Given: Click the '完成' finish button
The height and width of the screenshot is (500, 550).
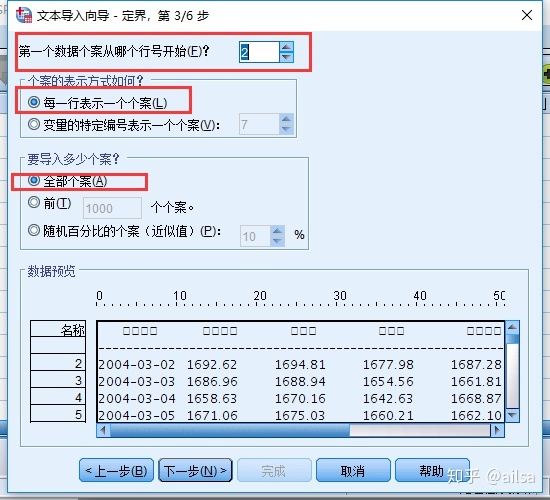Looking at the screenshot, I should pyautogui.click(x=274, y=471).
